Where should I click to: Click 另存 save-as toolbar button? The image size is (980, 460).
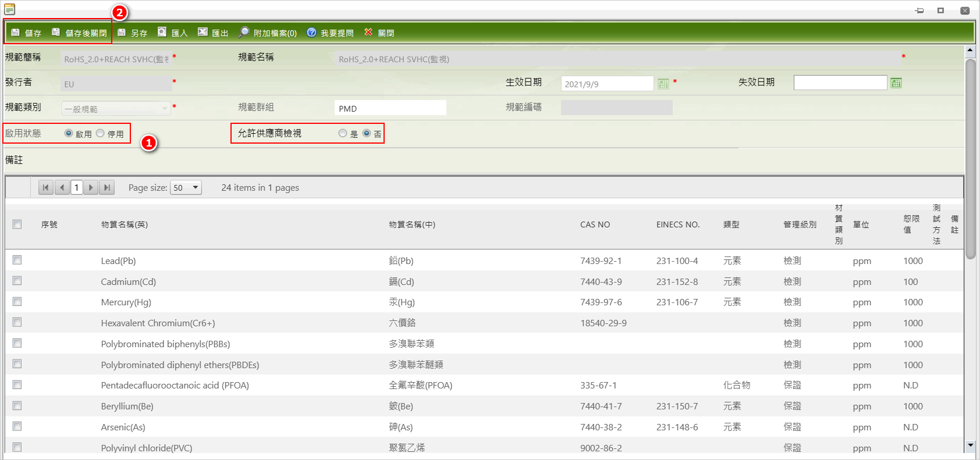(132, 33)
